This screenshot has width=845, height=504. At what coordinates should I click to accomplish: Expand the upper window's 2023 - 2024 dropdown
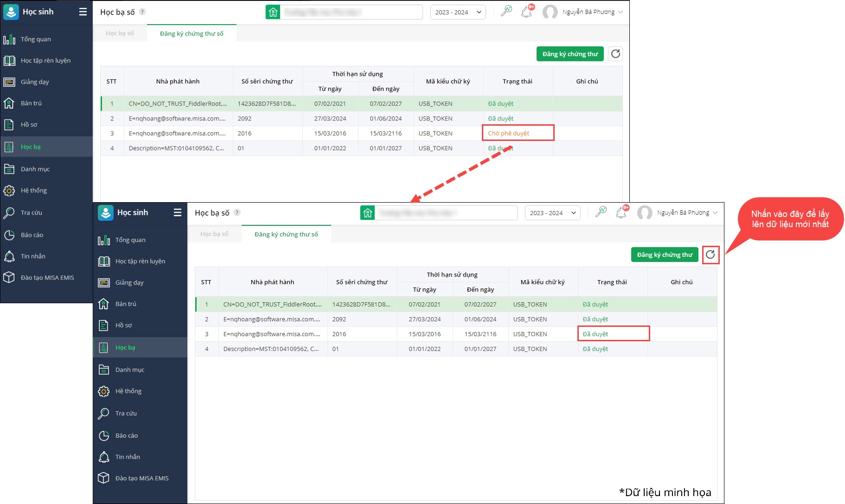[x=458, y=12]
